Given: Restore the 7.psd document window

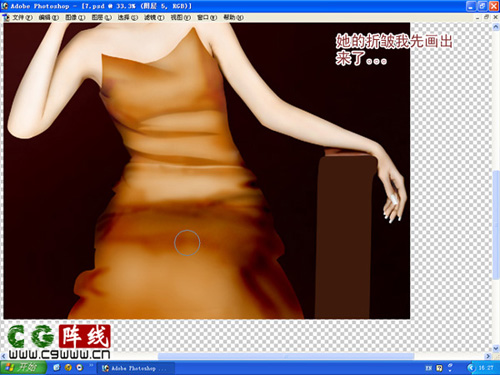Looking at the screenshot, I should point(487,17).
